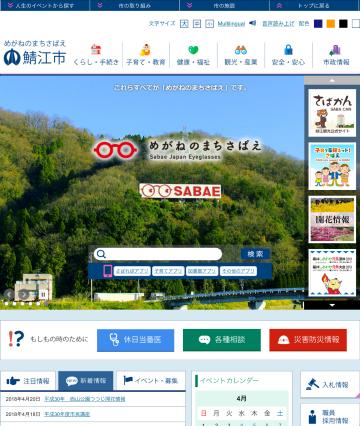Image resolution: width=360 pixels, height=426 pixels.
Task: Click the building icon above 市政情報
Action: coord(335,50)
